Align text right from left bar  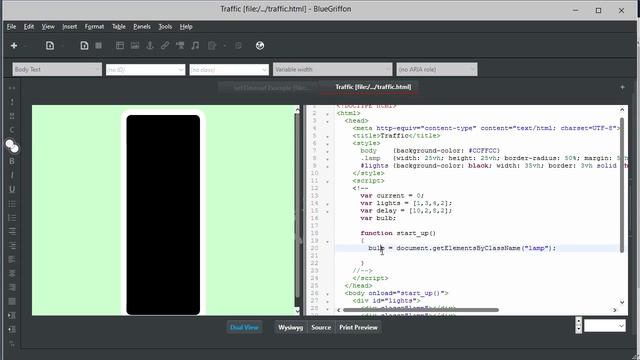click(12, 287)
